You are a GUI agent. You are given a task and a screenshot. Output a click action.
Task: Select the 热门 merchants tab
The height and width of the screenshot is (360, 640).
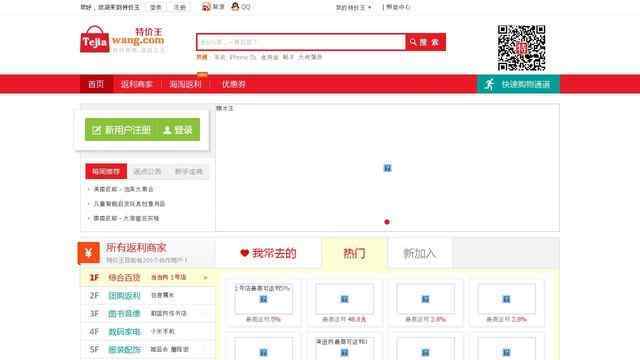354,253
